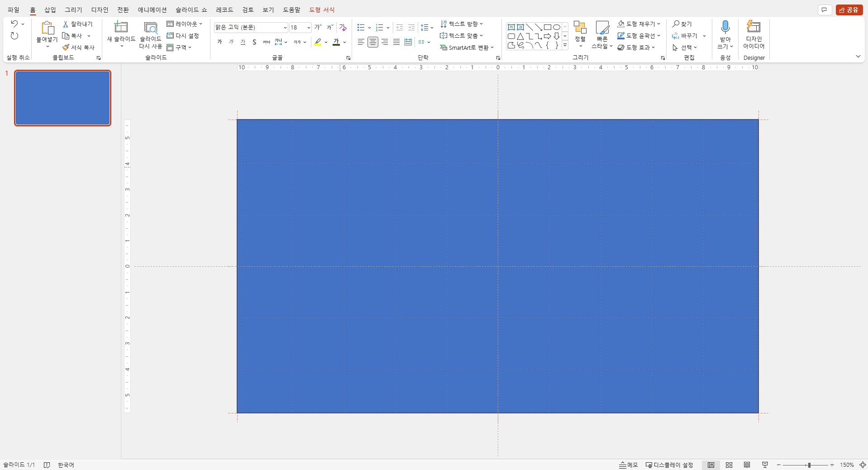Switch to the 애니메이션 Animations tab

[x=153, y=10]
